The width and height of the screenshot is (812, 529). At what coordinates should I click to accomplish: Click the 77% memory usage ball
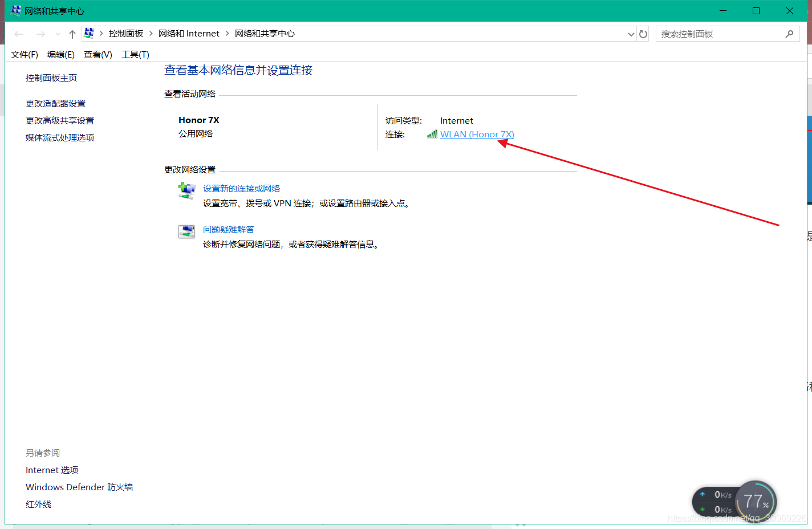click(756, 502)
